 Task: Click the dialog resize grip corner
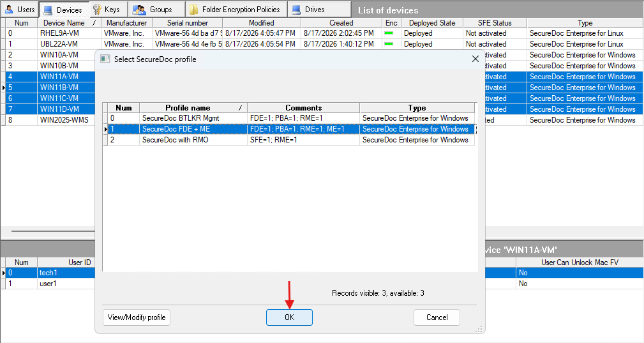coord(479,330)
